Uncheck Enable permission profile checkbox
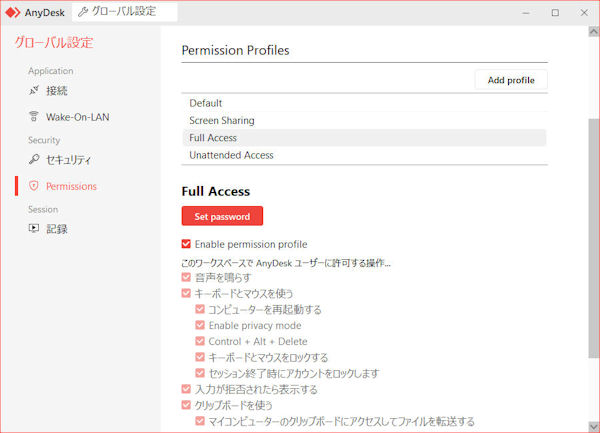The image size is (600, 433). tap(186, 244)
